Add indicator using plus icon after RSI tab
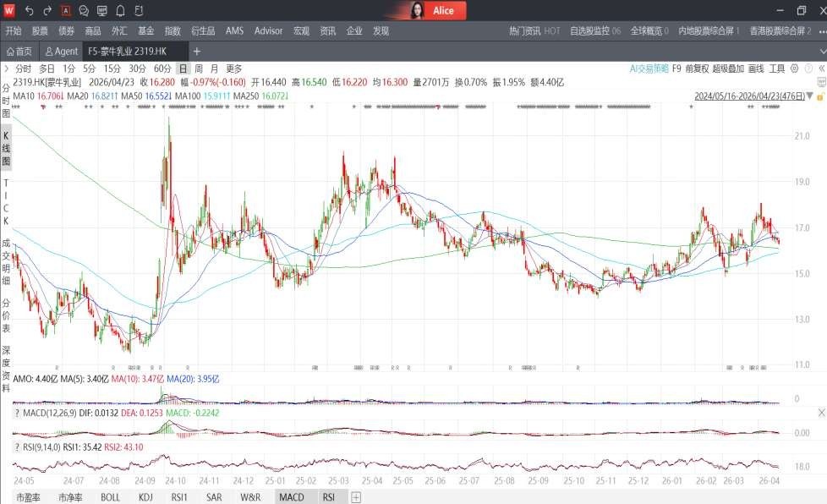This screenshot has height=504, width=827. pyautogui.click(x=356, y=497)
